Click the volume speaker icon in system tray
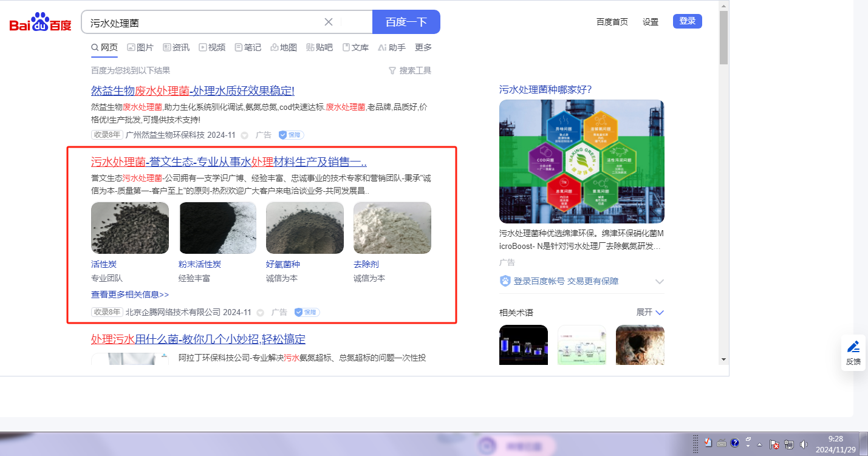This screenshot has width=868, height=456. (804, 444)
